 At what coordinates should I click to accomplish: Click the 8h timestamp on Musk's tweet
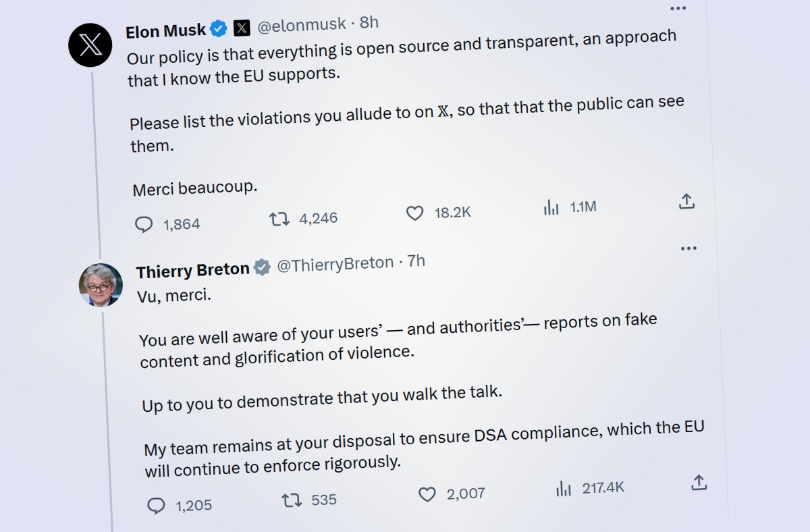[x=369, y=22]
